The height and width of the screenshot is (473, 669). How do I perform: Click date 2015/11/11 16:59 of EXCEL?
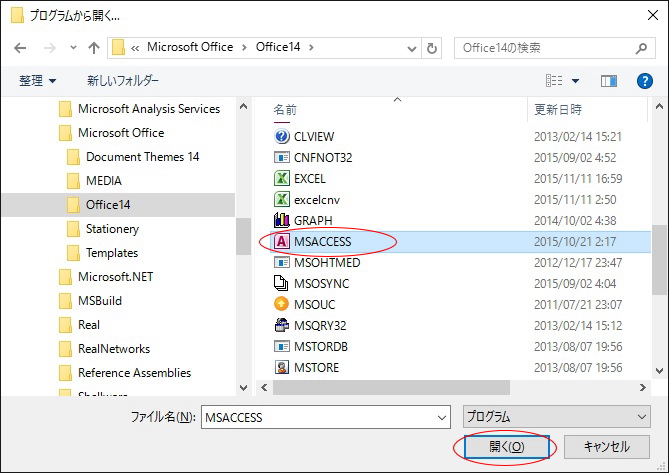coord(578,178)
